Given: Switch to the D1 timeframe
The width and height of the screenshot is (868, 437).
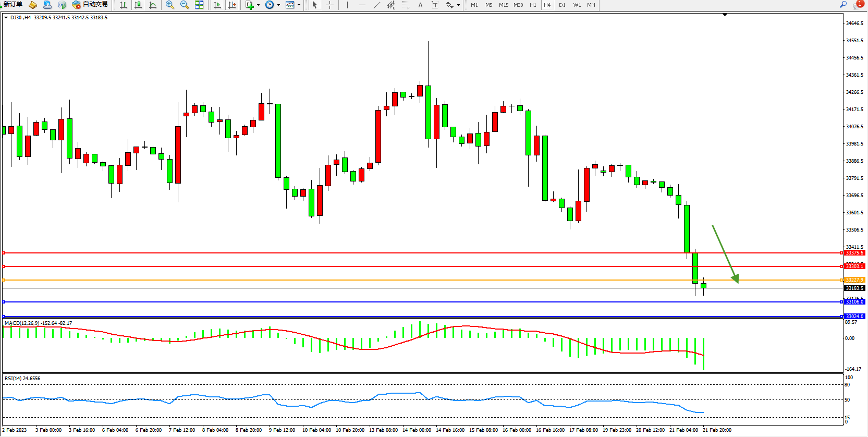Looking at the screenshot, I should pos(562,5).
